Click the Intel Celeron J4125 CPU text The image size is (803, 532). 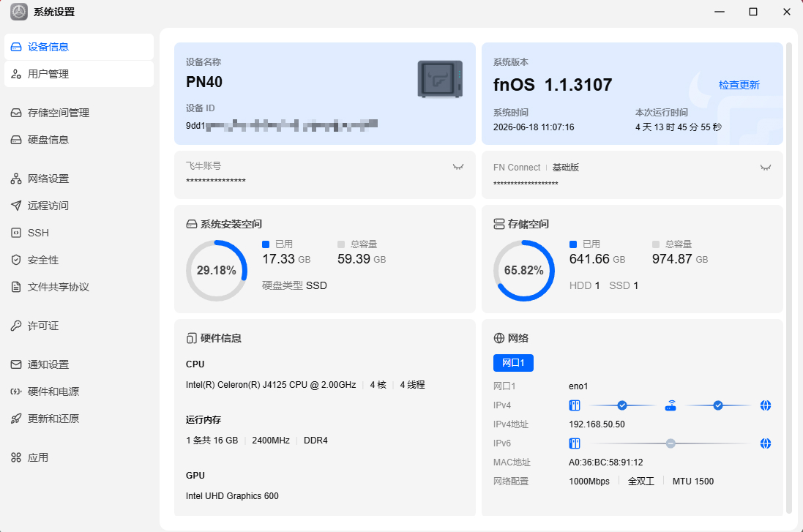[x=271, y=385]
